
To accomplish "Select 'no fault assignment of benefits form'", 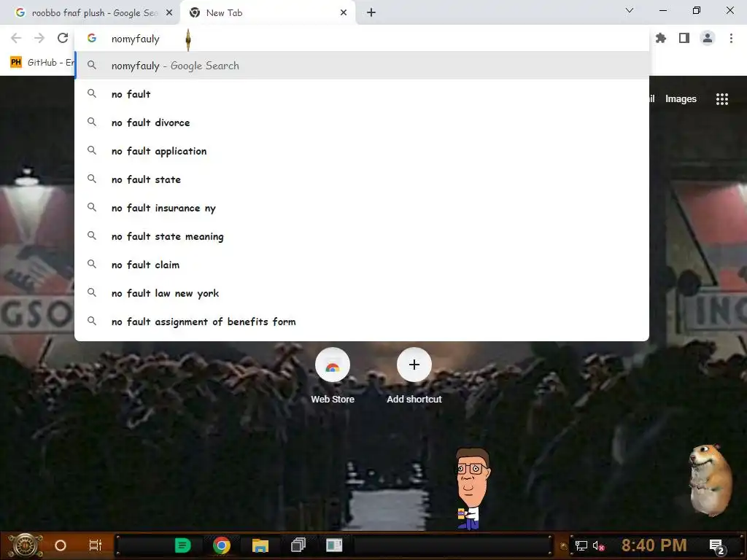I will [362, 322].
